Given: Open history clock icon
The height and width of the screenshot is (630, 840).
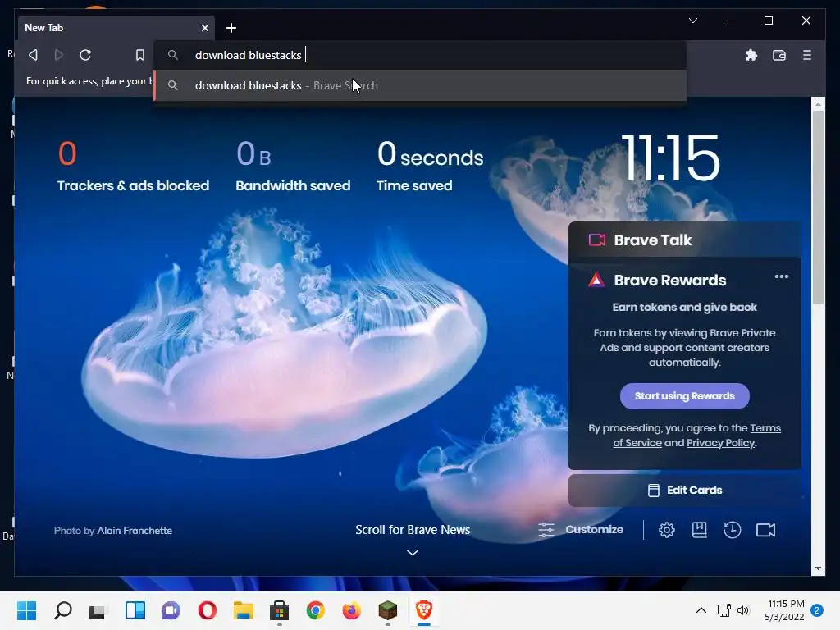Looking at the screenshot, I should (732, 530).
